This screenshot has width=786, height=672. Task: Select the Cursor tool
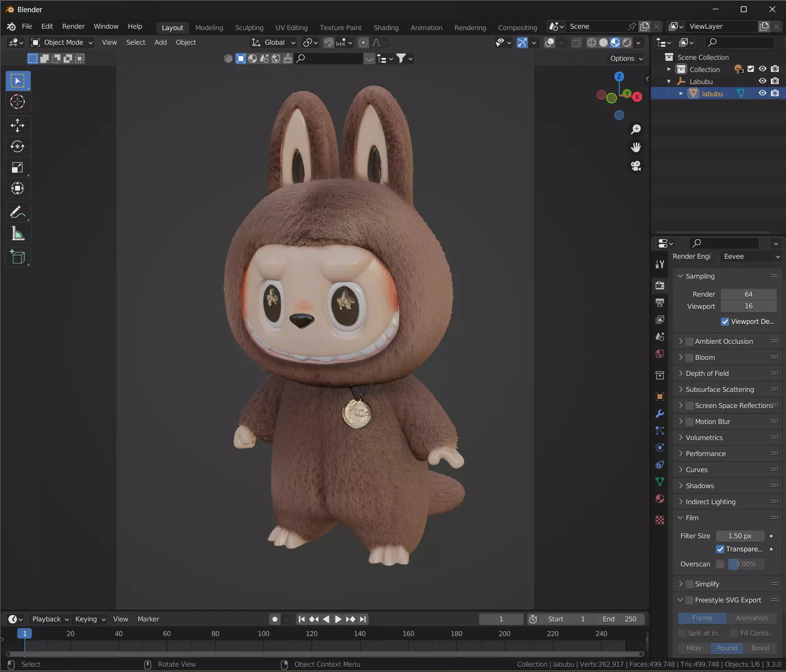(18, 102)
